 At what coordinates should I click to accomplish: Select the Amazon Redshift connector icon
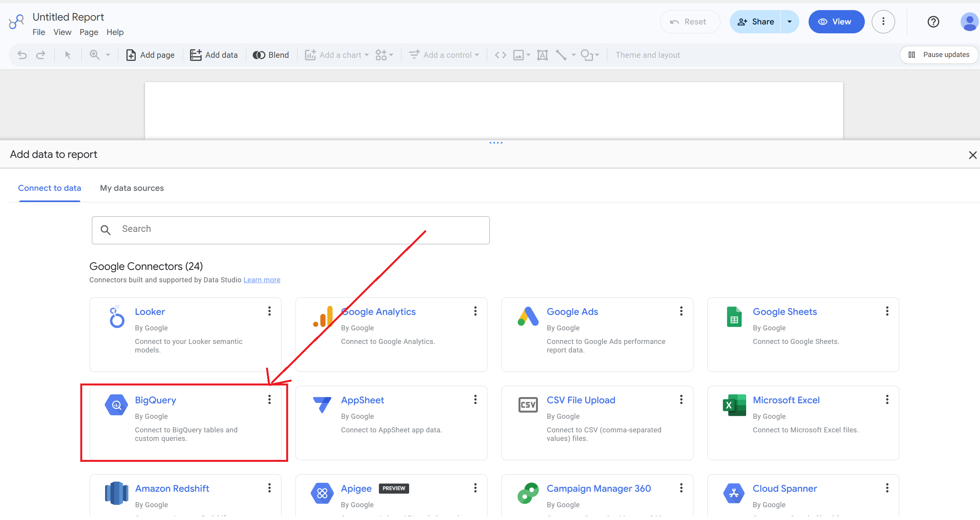tap(116, 493)
